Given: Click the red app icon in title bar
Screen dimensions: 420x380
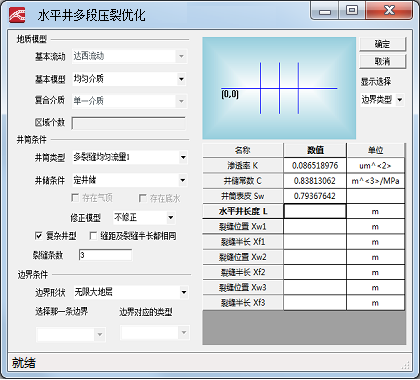Looking at the screenshot, I should [x=17, y=15].
